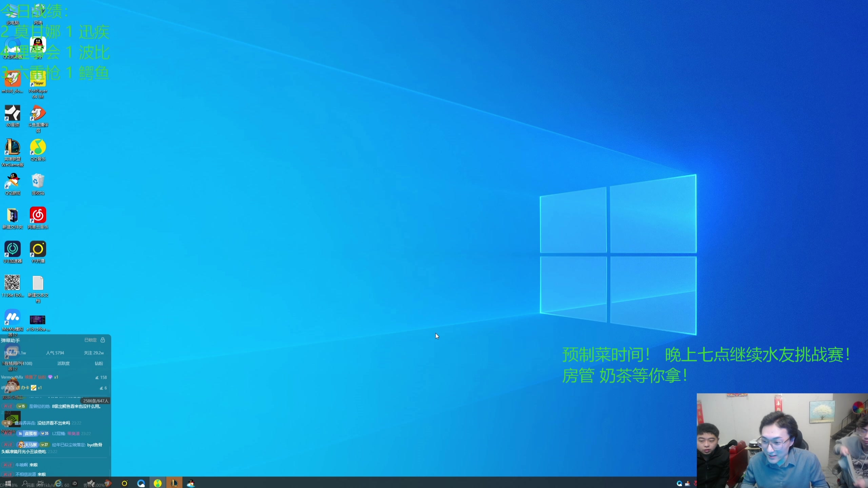Click 关注 next to 不相信说道

coord(7,474)
